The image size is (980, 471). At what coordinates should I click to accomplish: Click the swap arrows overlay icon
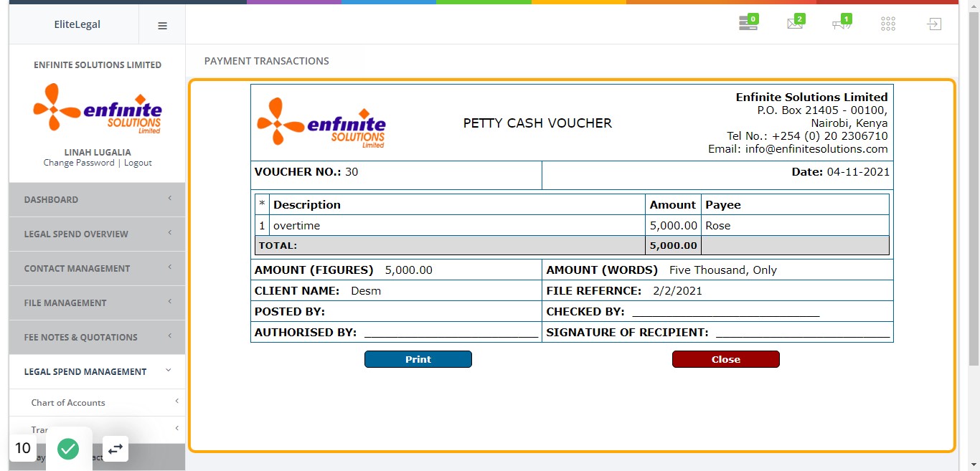116,449
